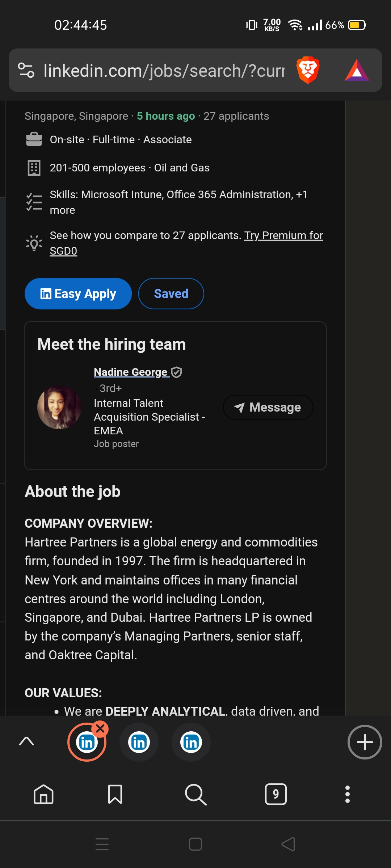Image resolution: width=391 pixels, height=868 pixels.
Task: Open Brave Shields lion icon
Action: [x=308, y=70]
